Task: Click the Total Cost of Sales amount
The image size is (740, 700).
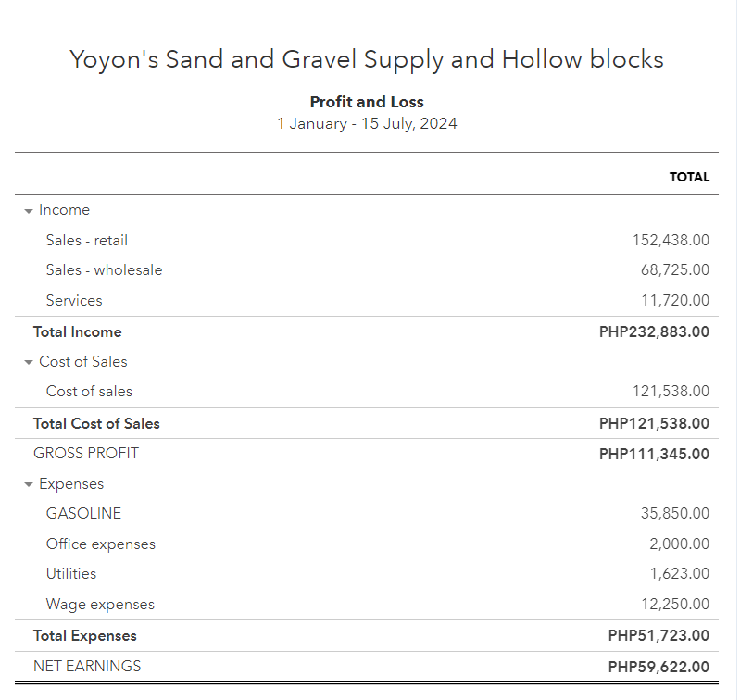Action: click(654, 423)
